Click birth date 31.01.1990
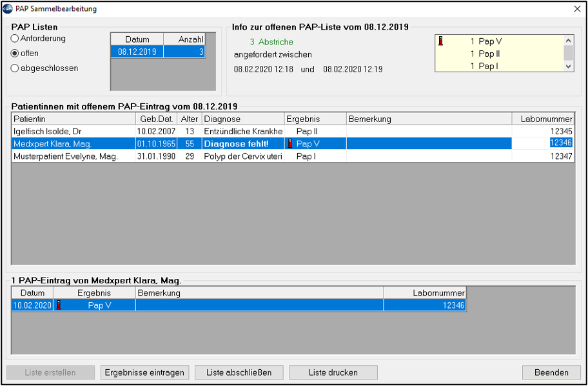 click(157, 156)
